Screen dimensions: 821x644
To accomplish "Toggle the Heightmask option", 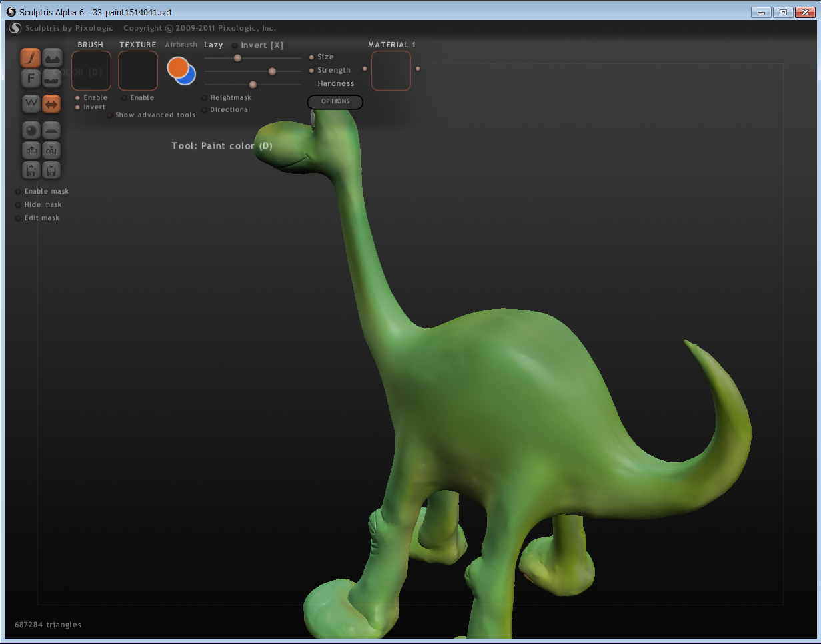I will tap(204, 98).
